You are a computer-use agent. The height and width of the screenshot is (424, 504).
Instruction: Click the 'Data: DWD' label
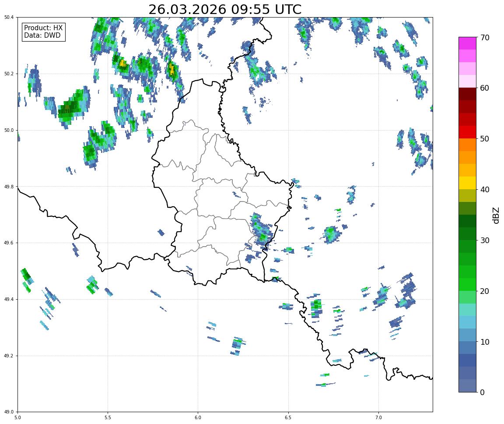pyautogui.click(x=42, y=35)
